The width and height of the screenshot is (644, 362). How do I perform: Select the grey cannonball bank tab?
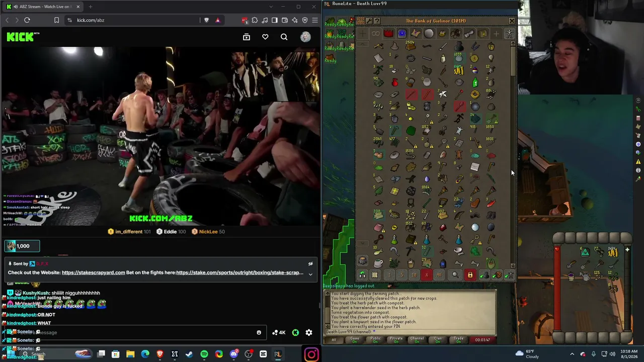(x=429, y=34)
